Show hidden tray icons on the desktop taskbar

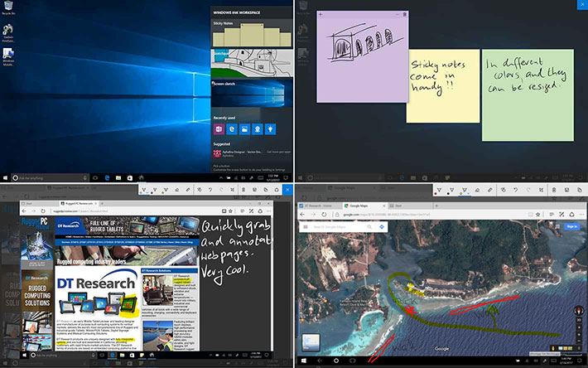pos(221,178)
